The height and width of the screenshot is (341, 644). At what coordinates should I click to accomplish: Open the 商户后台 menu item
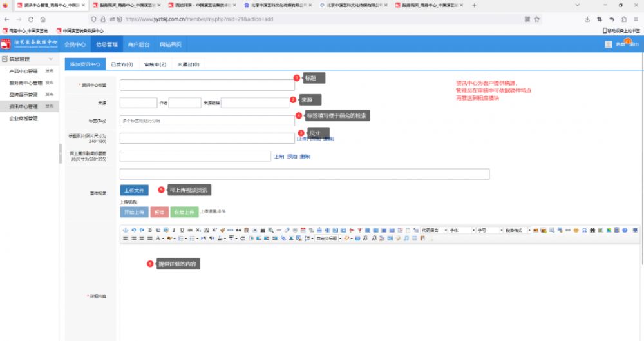point(138,44)
